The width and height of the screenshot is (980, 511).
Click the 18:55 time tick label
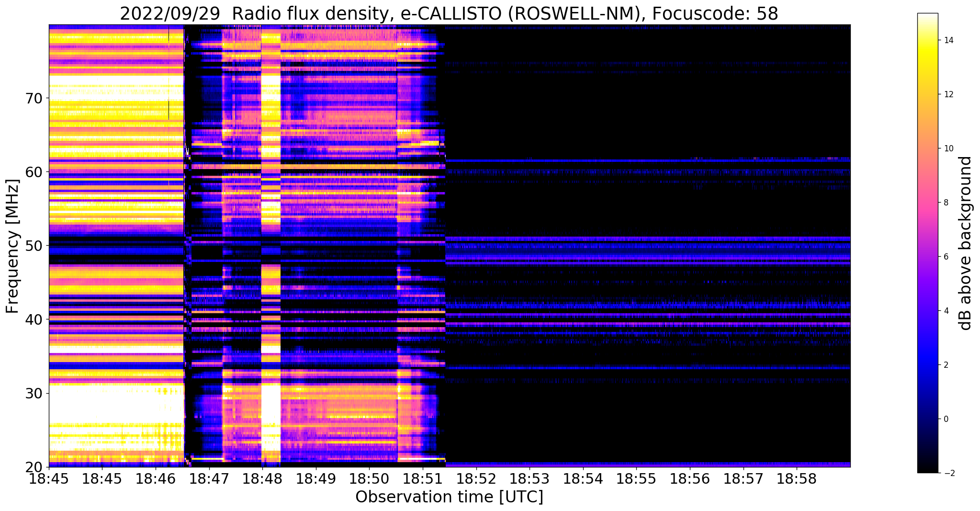click(x=637, y=479)
